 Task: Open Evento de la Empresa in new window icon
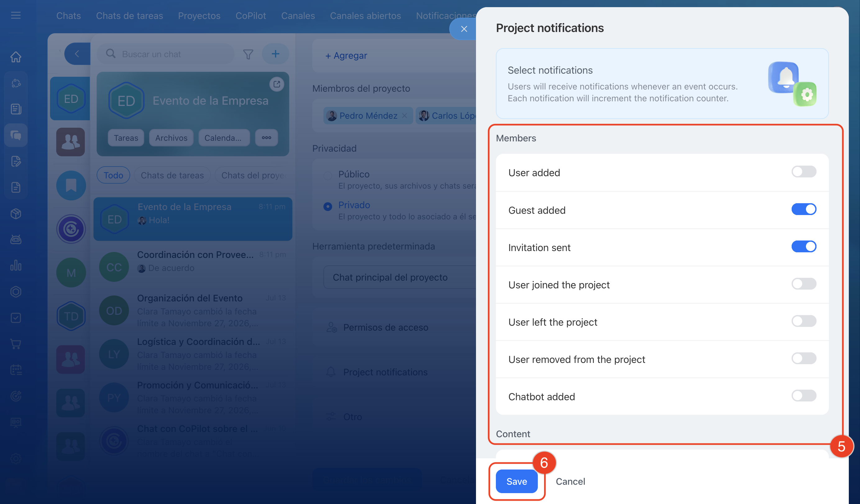coord(277,84)
